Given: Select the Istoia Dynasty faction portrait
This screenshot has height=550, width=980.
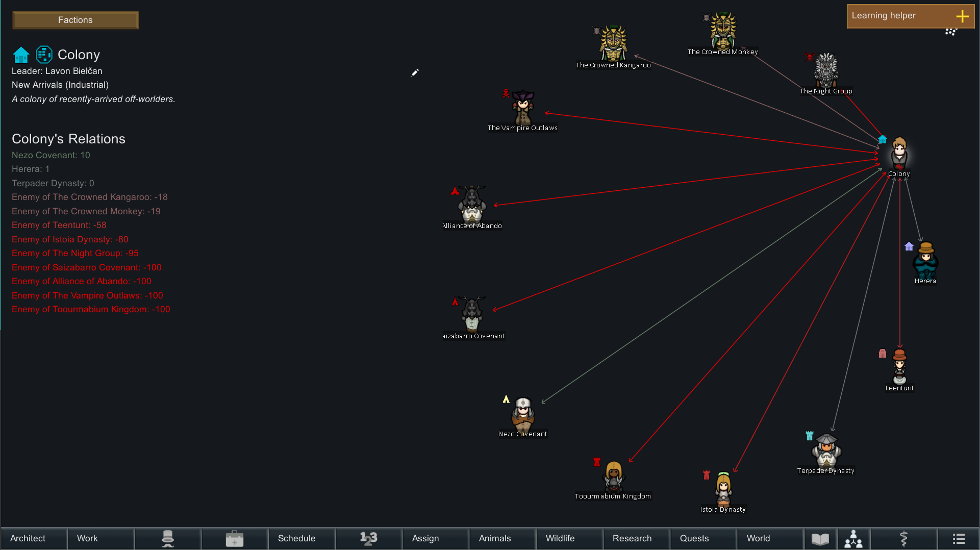Looking at the screenshot, I should pos(723,489).
